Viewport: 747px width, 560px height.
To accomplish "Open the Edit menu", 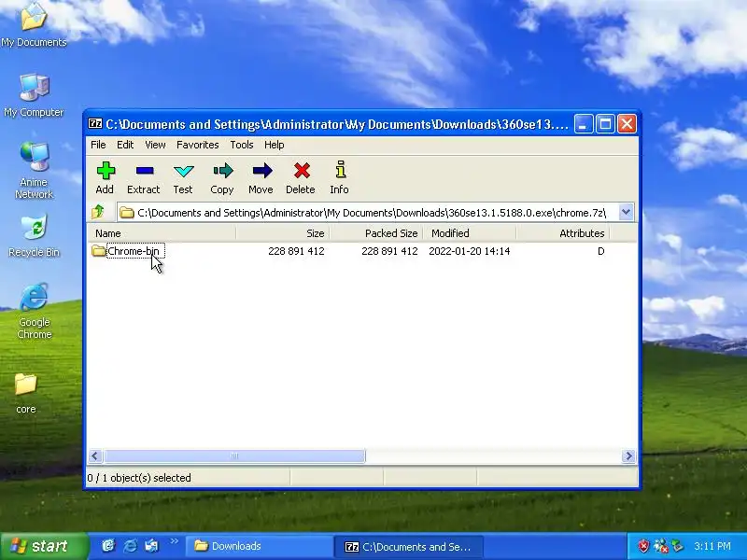I will point(125,145).
